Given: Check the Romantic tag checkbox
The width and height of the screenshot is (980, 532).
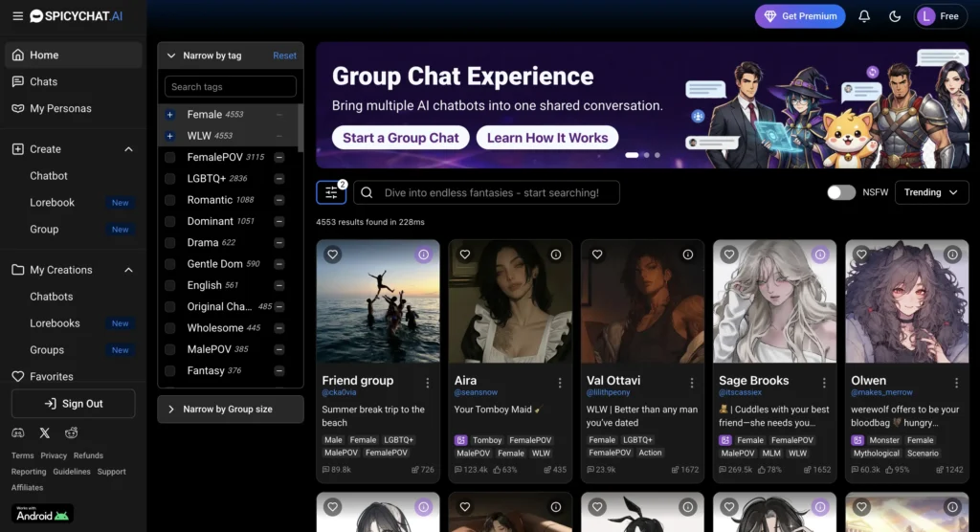Looking at the screenshot, I should click(170, 200).
